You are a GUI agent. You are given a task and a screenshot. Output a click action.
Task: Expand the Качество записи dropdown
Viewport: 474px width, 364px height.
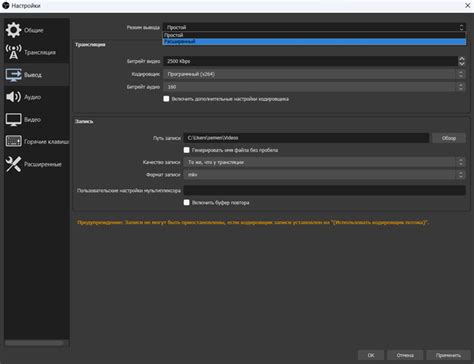[324, 162]
